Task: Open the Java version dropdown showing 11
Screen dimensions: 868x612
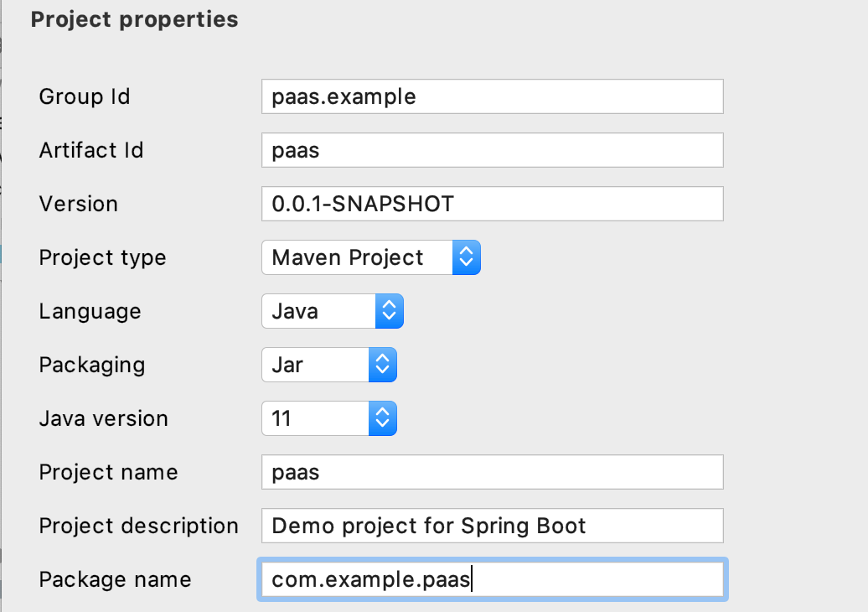Action: coord(316,418)
